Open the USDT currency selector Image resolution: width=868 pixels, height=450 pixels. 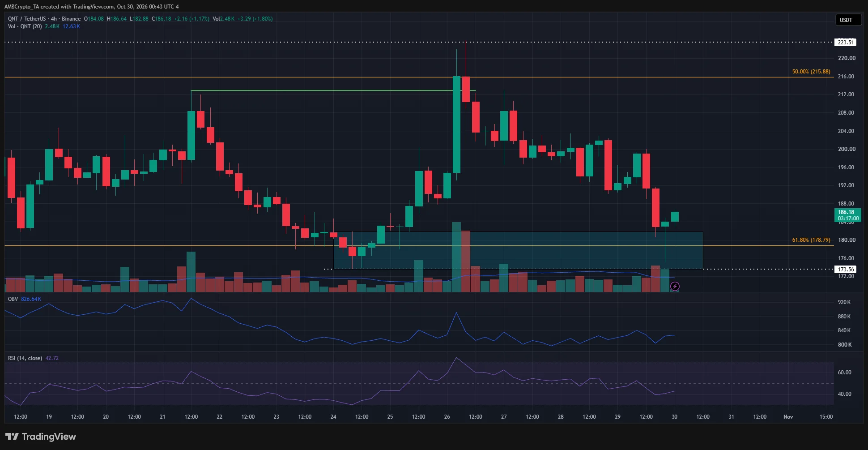(848, 20)
